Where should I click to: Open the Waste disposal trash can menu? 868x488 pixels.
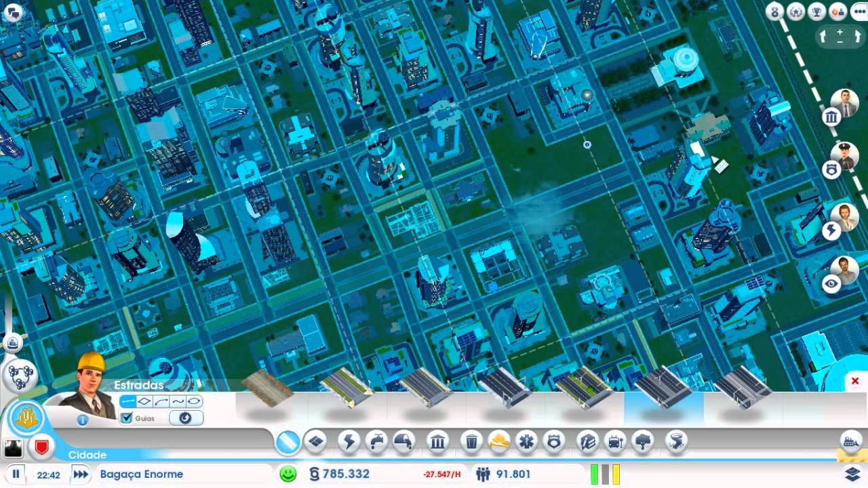(472, 442)
